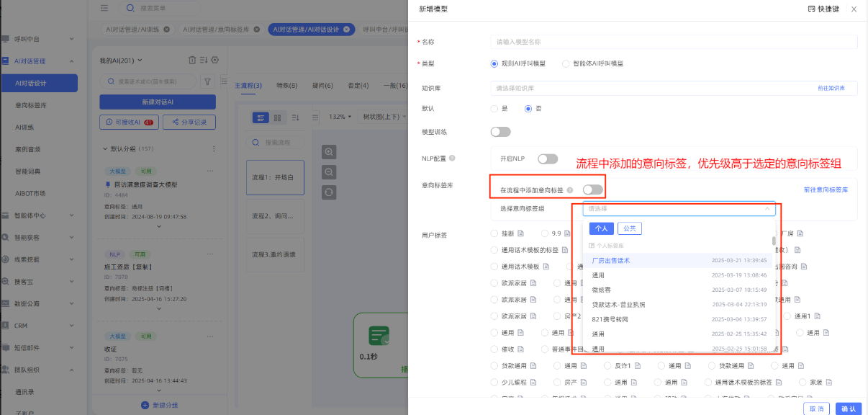Screen dimensions: 868x415
Task: Select 智能体AI呼叫模型 radio option
Action: 566,63
